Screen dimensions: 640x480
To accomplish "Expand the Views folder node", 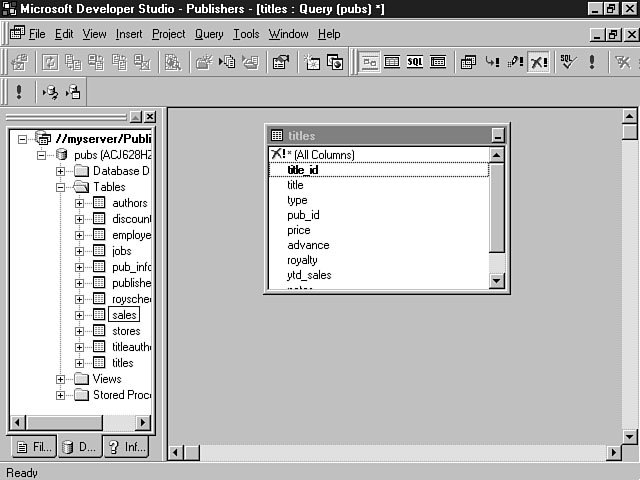I will click(x=61, y=379).
